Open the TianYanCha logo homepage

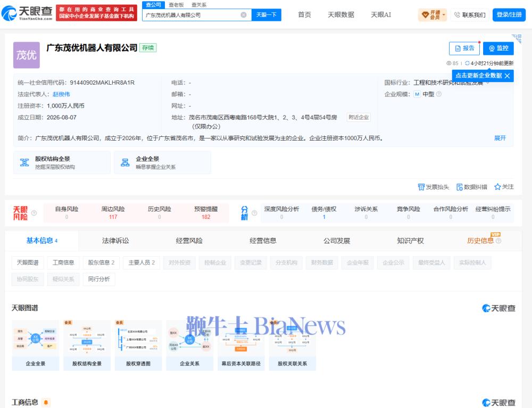(x=27, y=13)
